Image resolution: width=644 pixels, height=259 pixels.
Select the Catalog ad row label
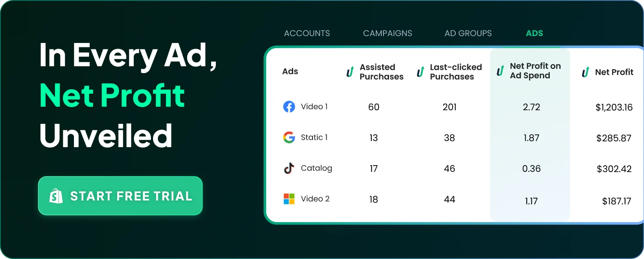(x=316, y=168)
